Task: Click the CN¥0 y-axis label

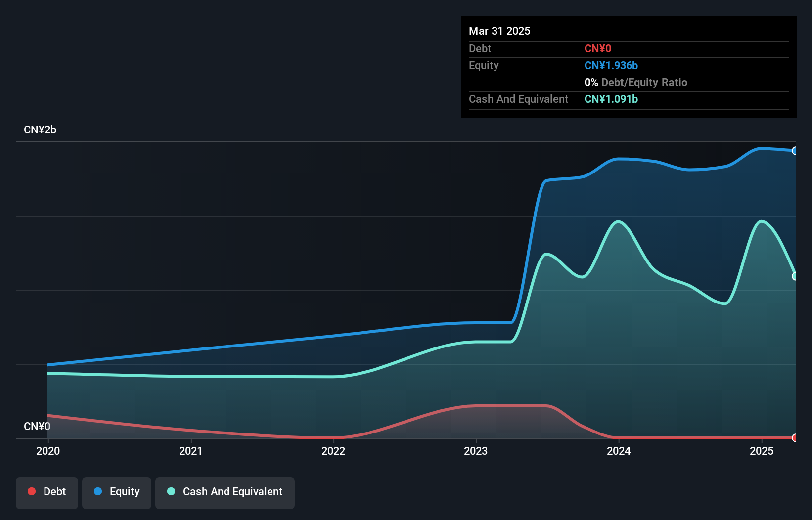Action: click(37, 426)
